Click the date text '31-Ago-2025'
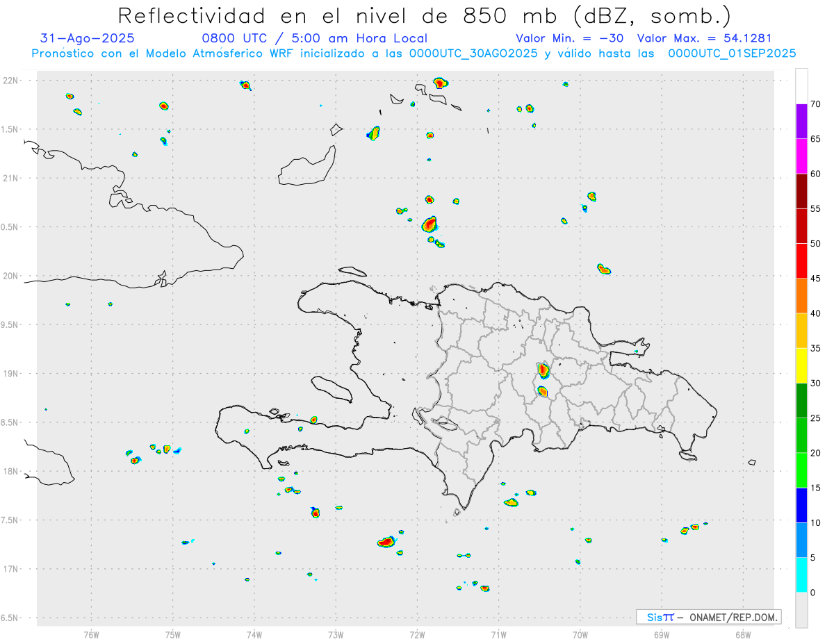Screen dimensions: 834x644 tap(88, 38)
